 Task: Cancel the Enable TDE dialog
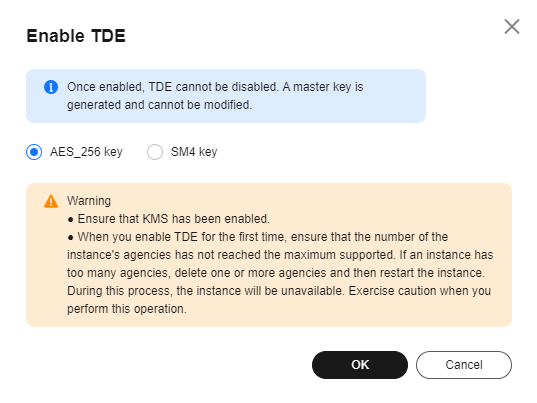(464, 365)
